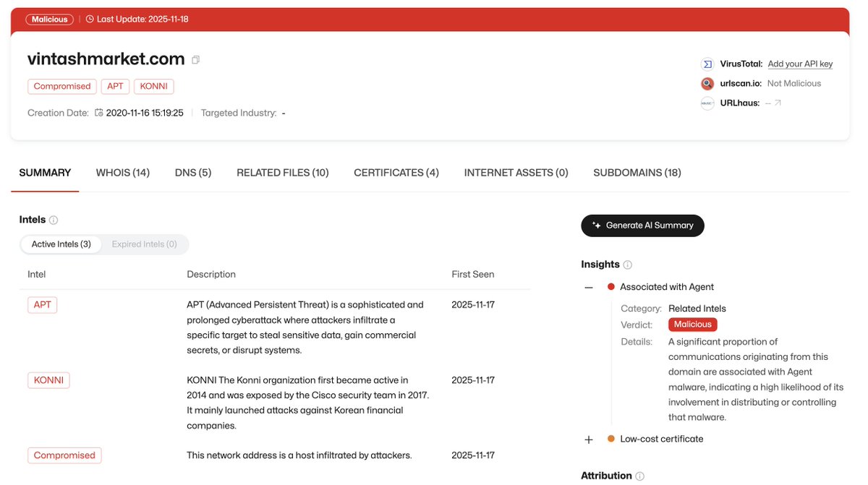Viewport: 868px width, 485px height.
Task: Click orange dot beside Low-cost certificate
Action: point(611,439)
